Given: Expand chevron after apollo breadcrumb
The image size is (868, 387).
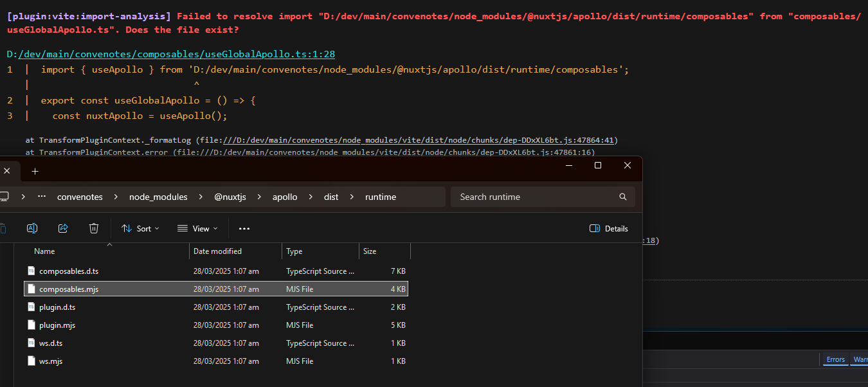Looking at the screenshot, I should point(311,197).
